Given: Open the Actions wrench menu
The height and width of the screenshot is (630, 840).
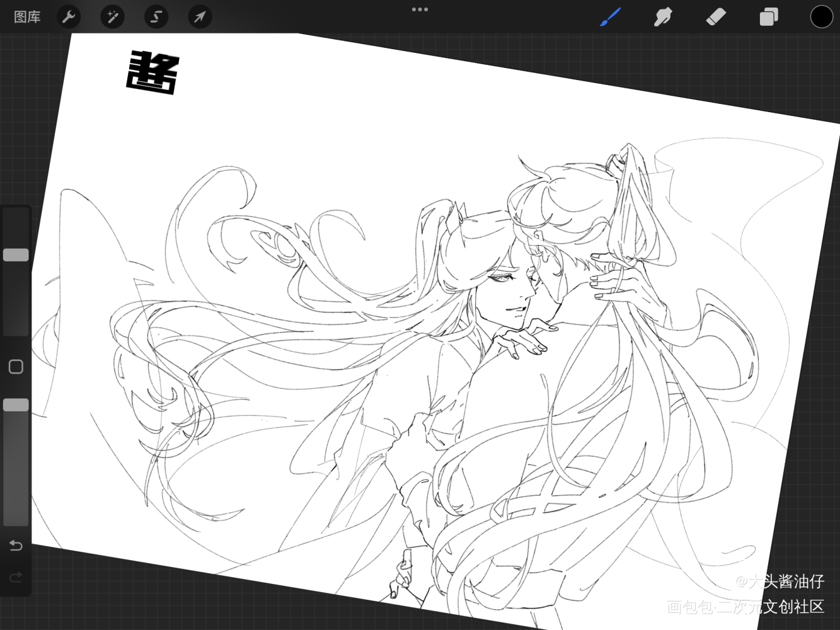Looking at the screenshot, I should (x=69, y=17).
